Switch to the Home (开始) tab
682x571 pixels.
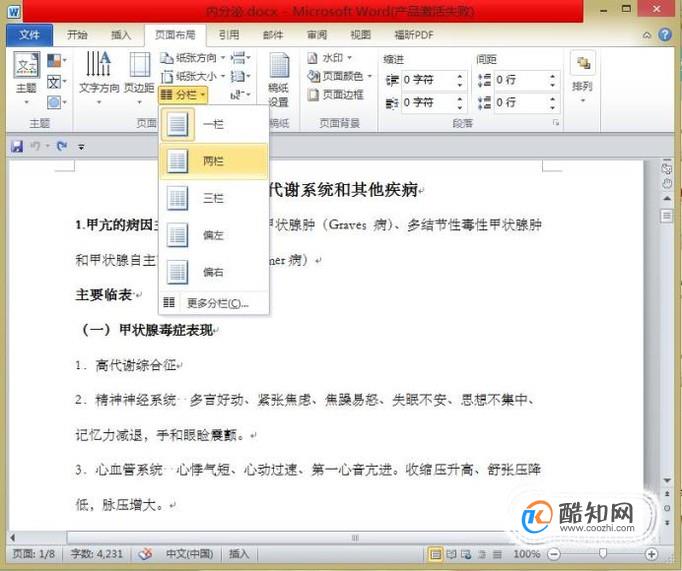pyautogui.click(x=77, y=35)
